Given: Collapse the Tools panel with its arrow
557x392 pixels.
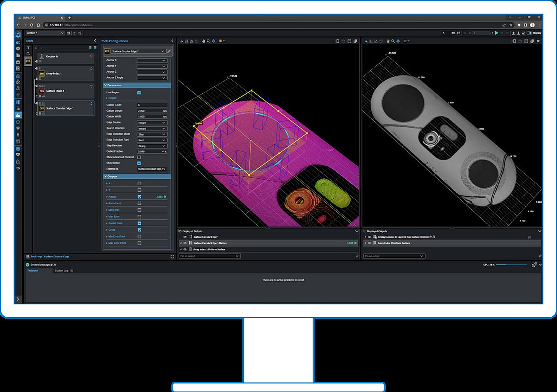Looking at the screenshot, I should pyautogui.click(x=95, y=41).
